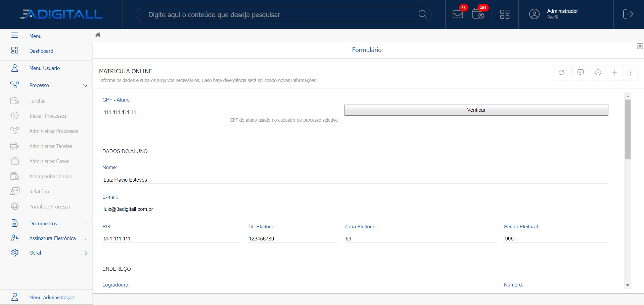Image resolution: width=644 pixels, height=305 pixels.
Task: Go to Administrar Casos
Action: [49, 161]
